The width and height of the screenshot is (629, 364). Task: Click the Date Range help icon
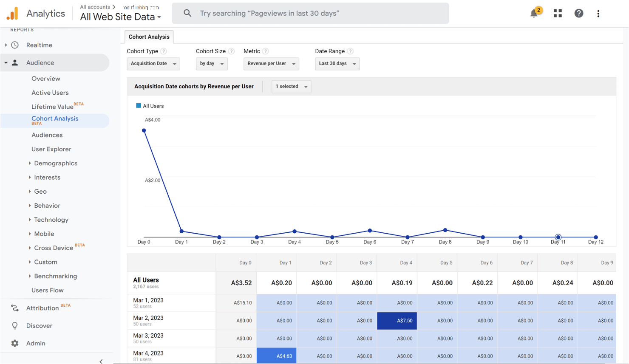pyautogui.click(x=351, y=51)
